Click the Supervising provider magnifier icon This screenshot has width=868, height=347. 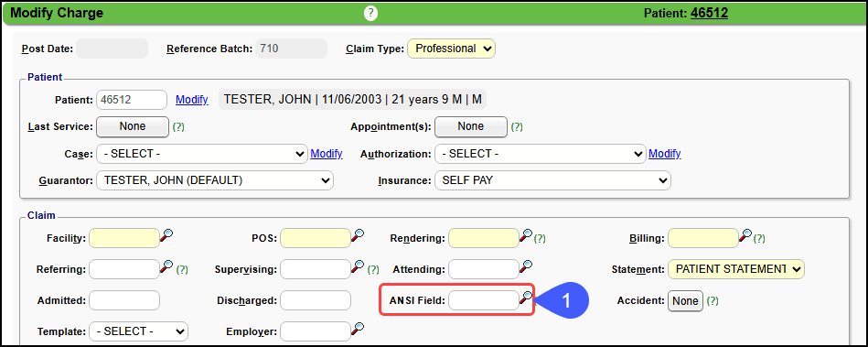pyautogui.click(x=359, y=266)
